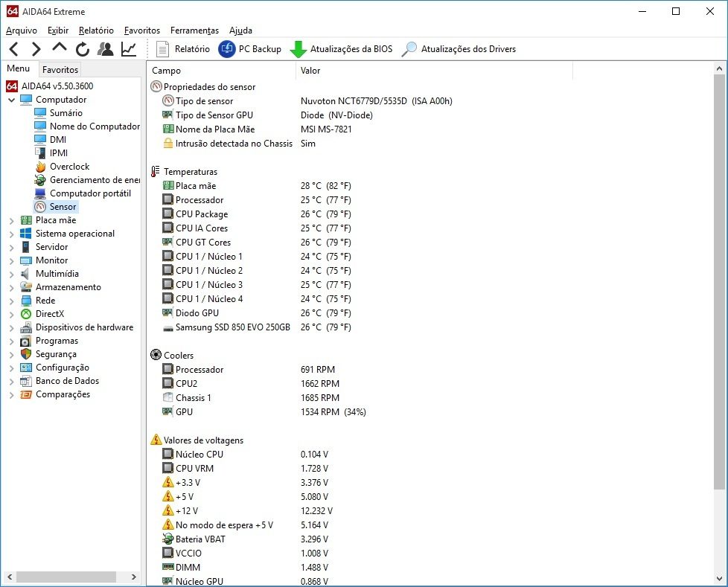Expand the DirectX node
Screen dimensions: 728x587
click(12, 315)
